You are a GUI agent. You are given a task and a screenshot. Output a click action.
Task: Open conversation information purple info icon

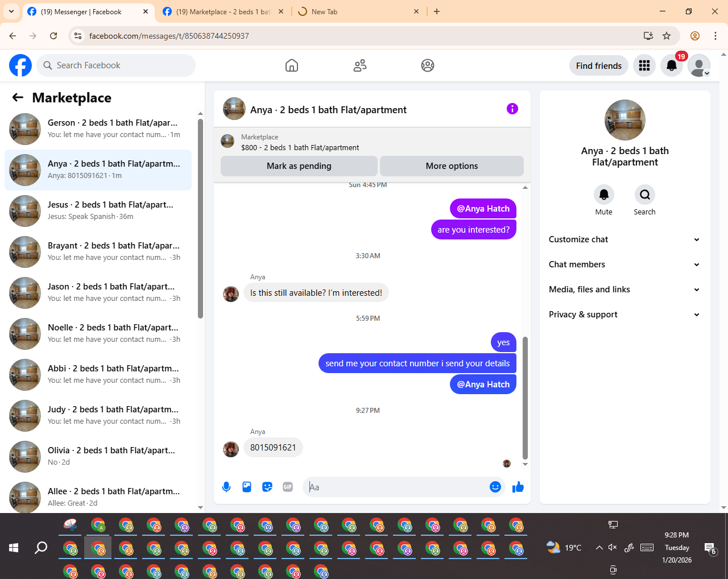pos(512,109)
